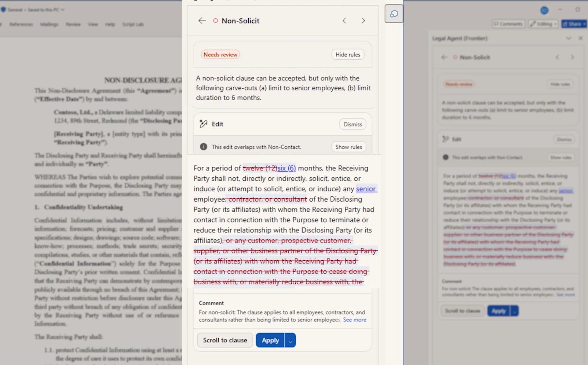Apply the suggested non-solicit edit
Image resolution: width=588 pixels, height=365 pixels.
(x=270, y=340)
